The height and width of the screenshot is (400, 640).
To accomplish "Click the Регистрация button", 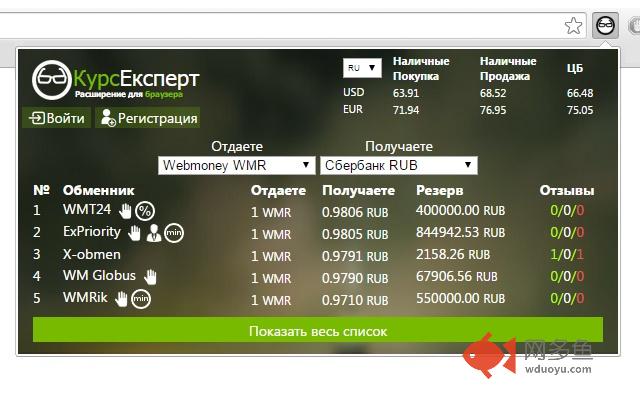I will coord(148,118).
